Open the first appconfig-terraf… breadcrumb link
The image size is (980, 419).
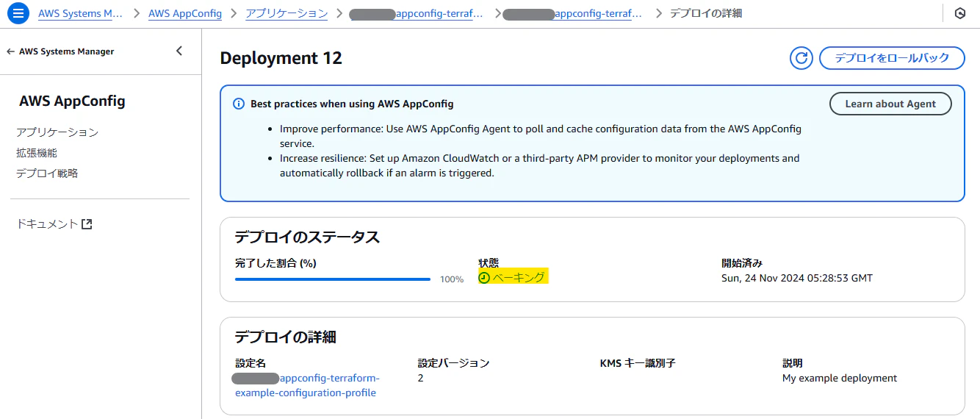[x=416, y=13]
